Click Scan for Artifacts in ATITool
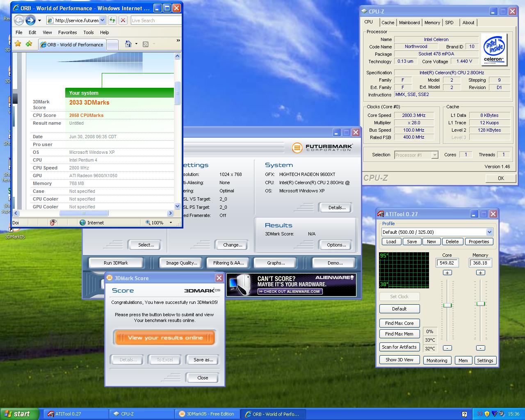 [399, 347]
